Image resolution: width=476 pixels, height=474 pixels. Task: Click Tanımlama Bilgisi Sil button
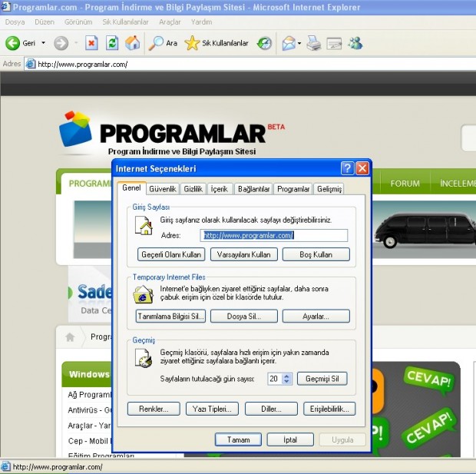tap(170, 317)
